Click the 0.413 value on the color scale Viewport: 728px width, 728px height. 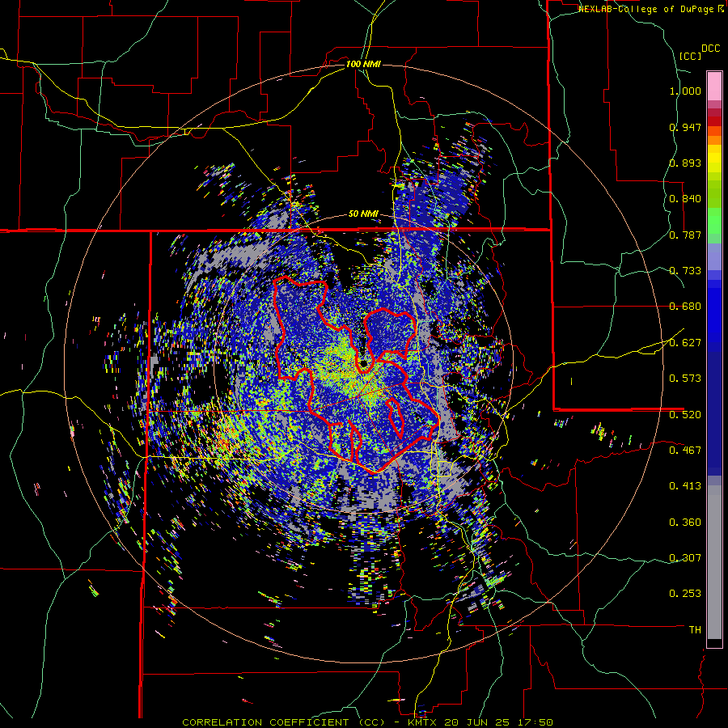click(685, 486)
